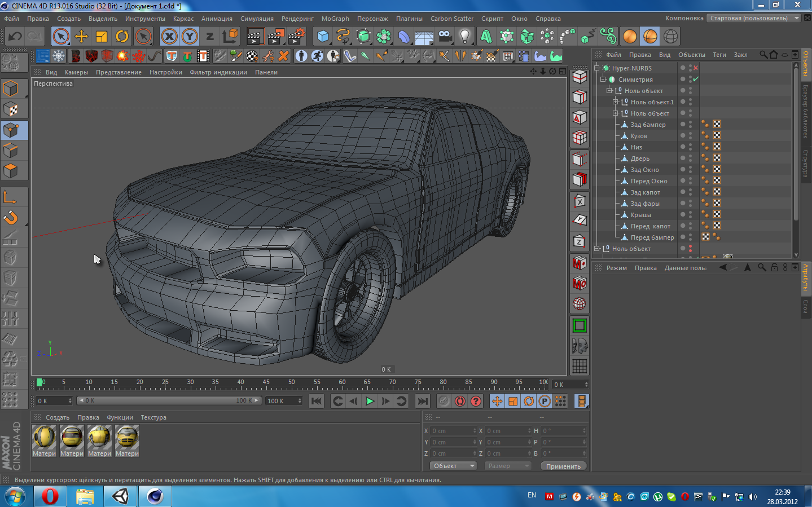Click frame 50 on the timeline ruler
Screen dimensions: 812x507
click(292, 386)
